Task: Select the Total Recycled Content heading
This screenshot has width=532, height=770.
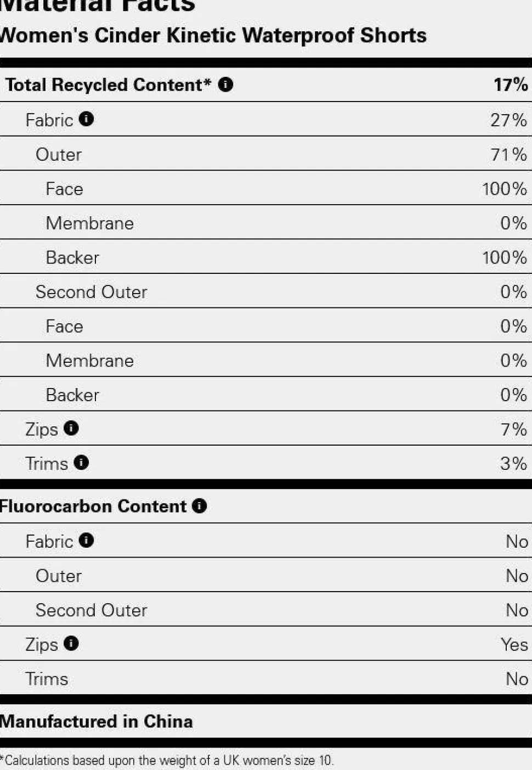Action: click(108, 85)
